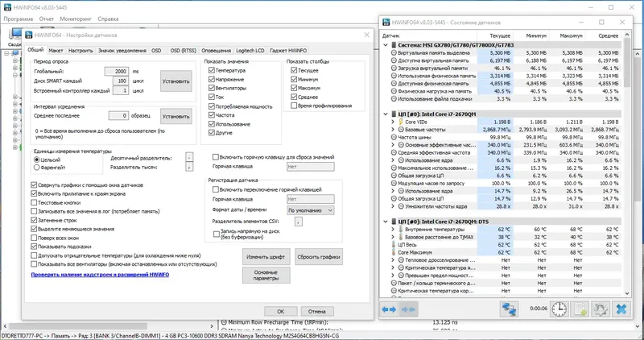644x340 pixels.
Task: Uncheck Затенение строк option
Action: [34, 221]
